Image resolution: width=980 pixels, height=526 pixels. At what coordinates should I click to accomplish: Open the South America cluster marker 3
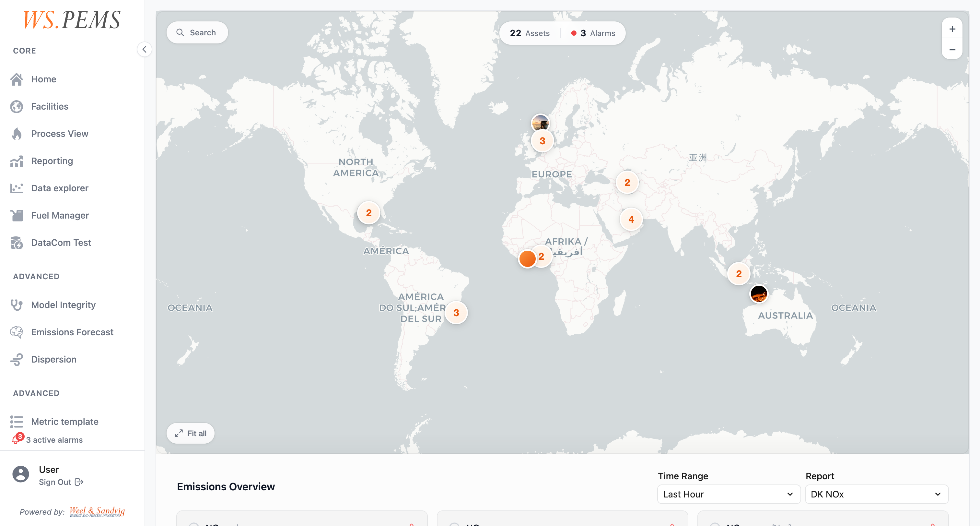pyautogui.click(x=456, y=313)
